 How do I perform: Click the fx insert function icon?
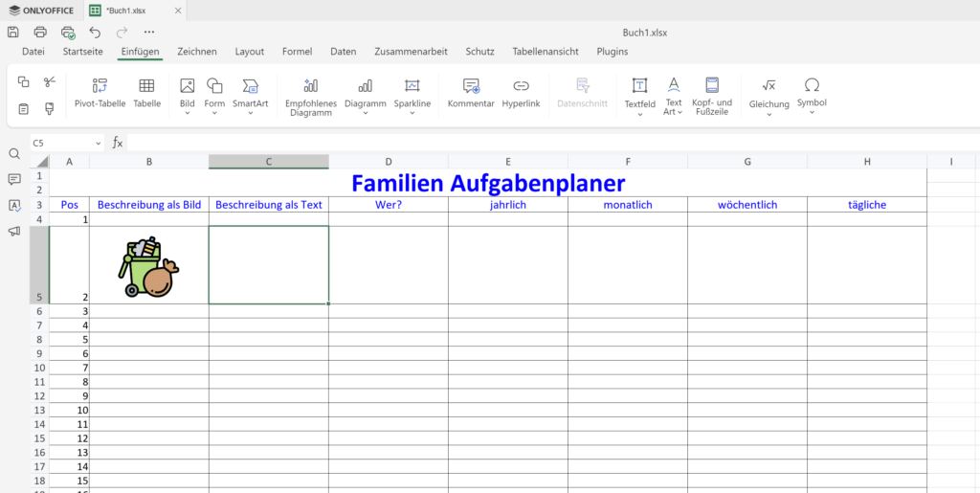[x=118, y=143]
